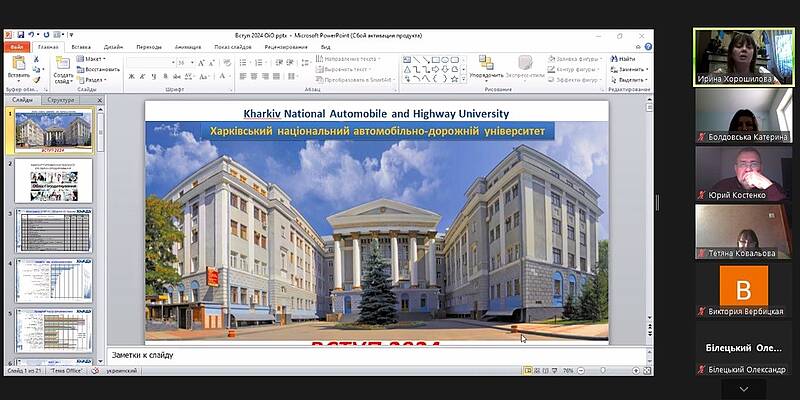800x400 pixels.
Task: Click the Redo icon in quick access toolbar
Action: 46,35
